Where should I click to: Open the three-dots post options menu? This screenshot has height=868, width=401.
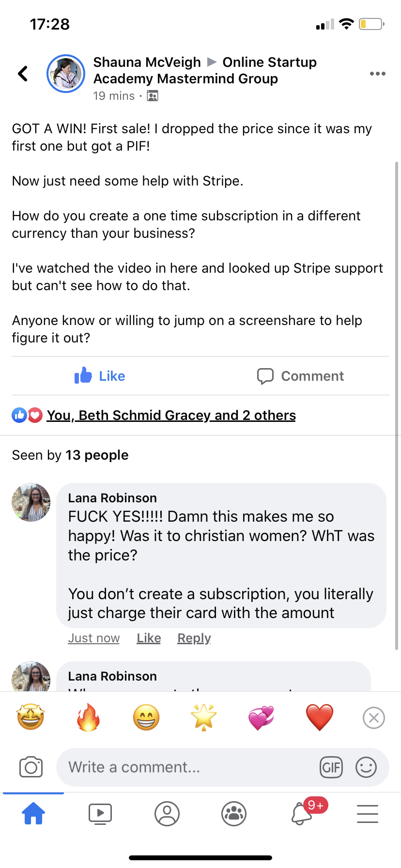377,74
